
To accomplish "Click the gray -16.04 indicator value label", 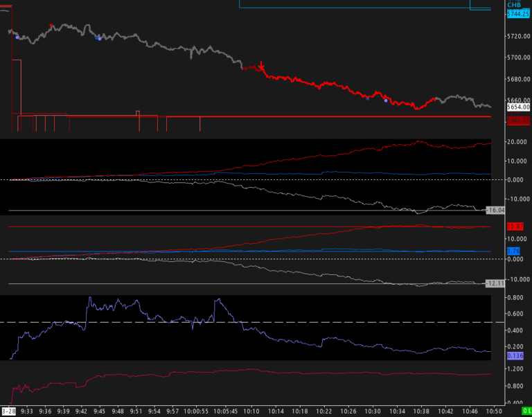I will (495, 211).
